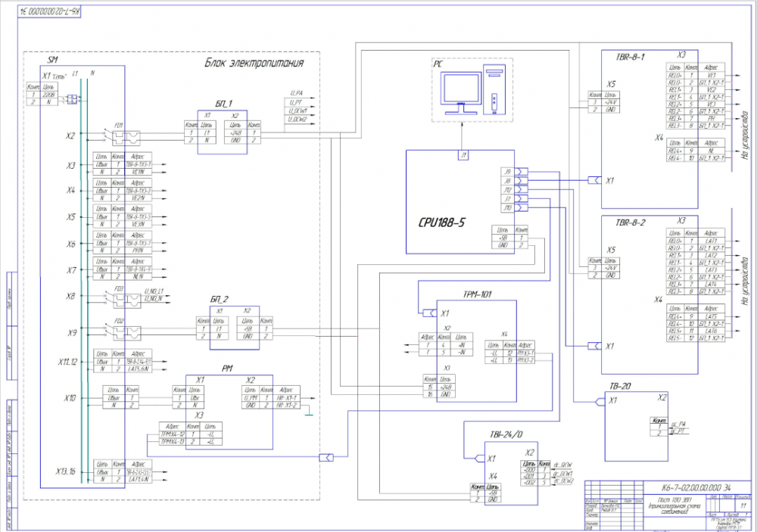Select the X1 connector symbol of TBI-24/0

click(479, 458)
